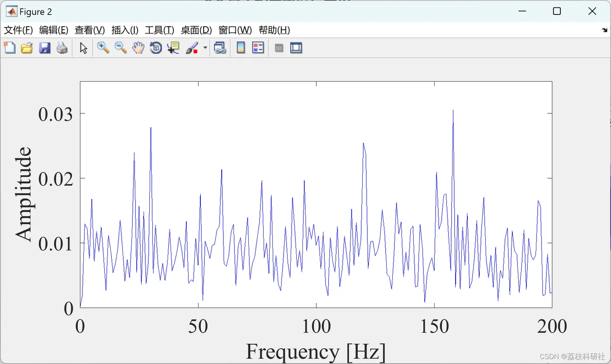Image resolution: width=611 pixels, height=364 pixels.
Task: Click the 0.01 y-axis tick label
Action: coord(56,244)
